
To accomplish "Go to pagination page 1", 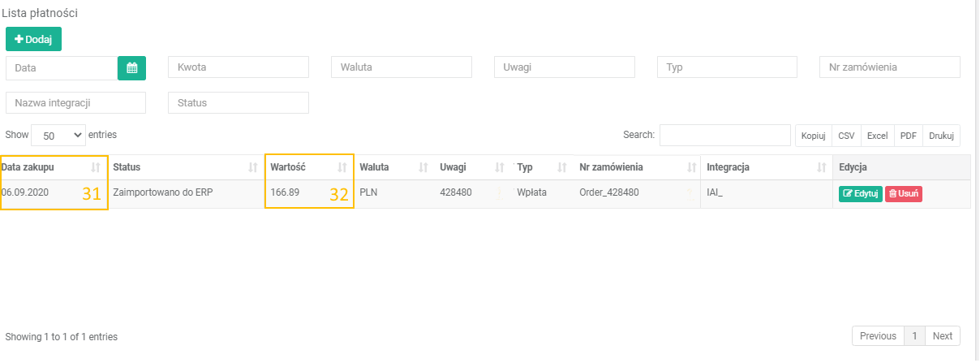I will tap(914, 336).
